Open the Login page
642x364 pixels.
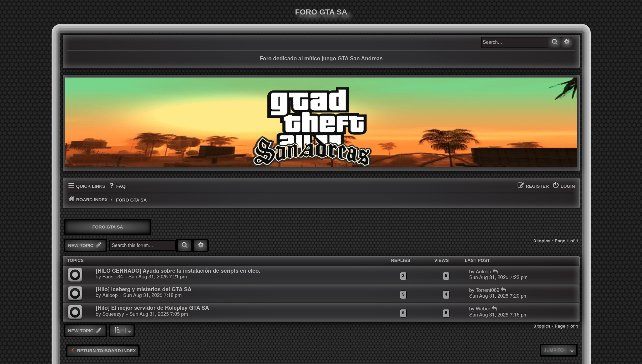(x=564, y=186)
